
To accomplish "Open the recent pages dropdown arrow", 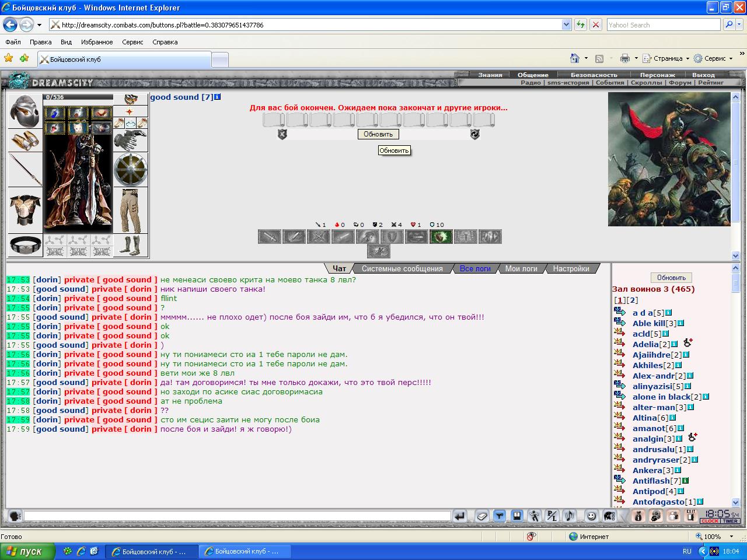I will 39,25.
